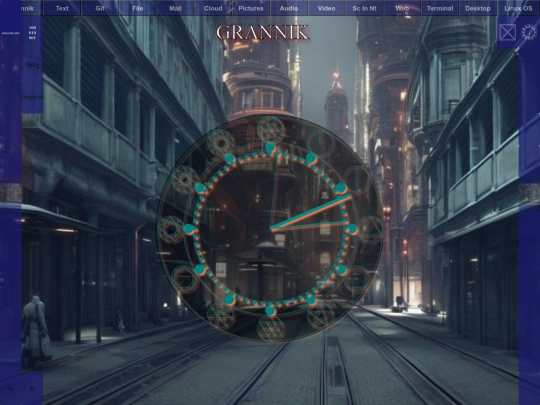Open the Terminal menu item
Viewport: 540px width, 405px height.
[x=440, y=8]
